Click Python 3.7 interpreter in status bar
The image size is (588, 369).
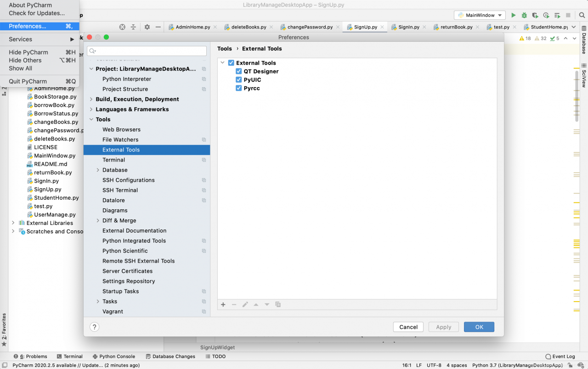[x=517, y=365]
